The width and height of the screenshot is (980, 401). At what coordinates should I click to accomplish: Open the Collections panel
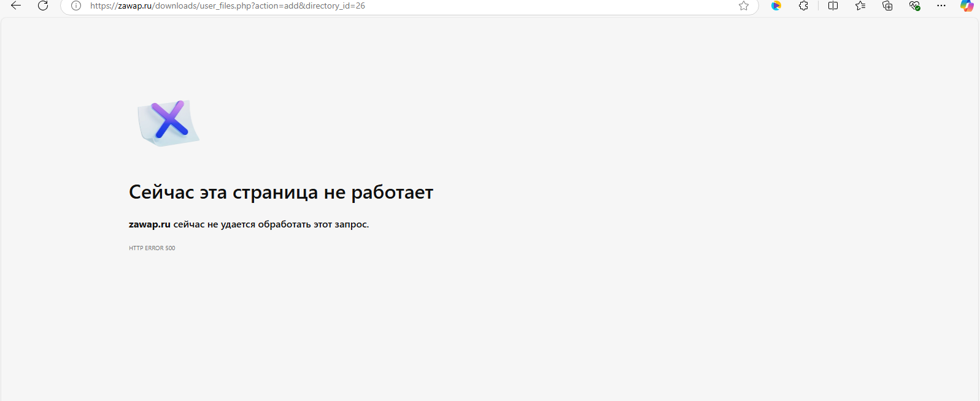click(x=887, y=6)
